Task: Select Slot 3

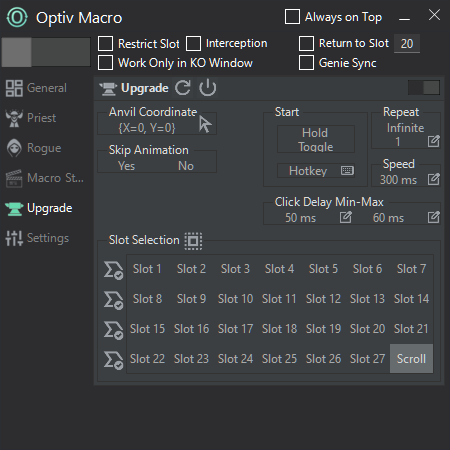Action: 235,269
